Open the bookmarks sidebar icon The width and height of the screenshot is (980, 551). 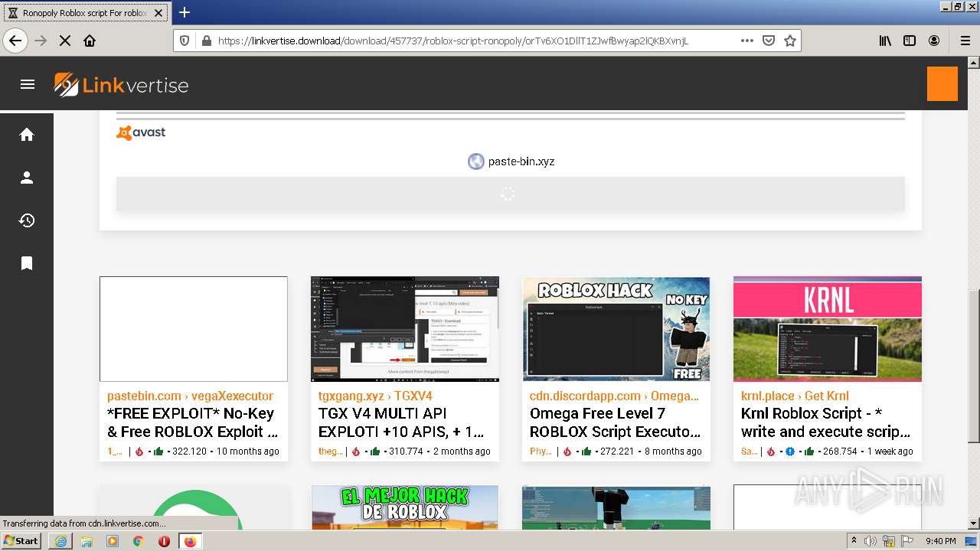(27, 263)
